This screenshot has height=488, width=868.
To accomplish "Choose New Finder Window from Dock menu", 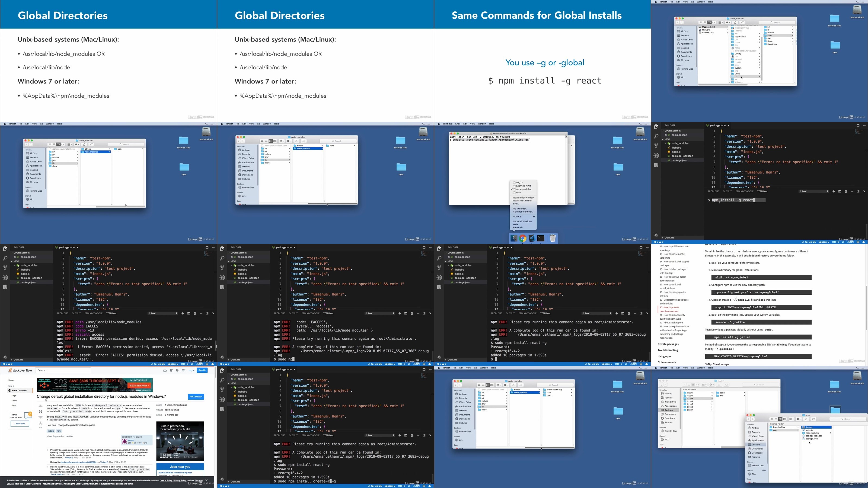I will pyautogui.click(x=523, y=198).
